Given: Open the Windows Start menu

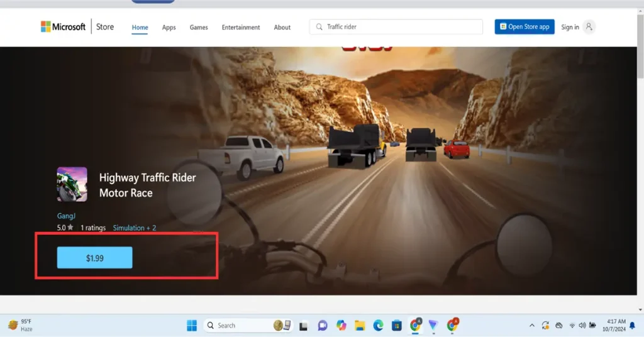Looking at the screenshot, I should (x=192, y=326).
